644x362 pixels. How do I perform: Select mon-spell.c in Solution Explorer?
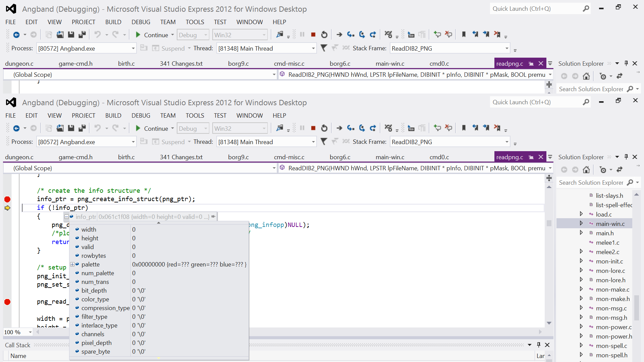pyautogui.click(x=611, y=346)
